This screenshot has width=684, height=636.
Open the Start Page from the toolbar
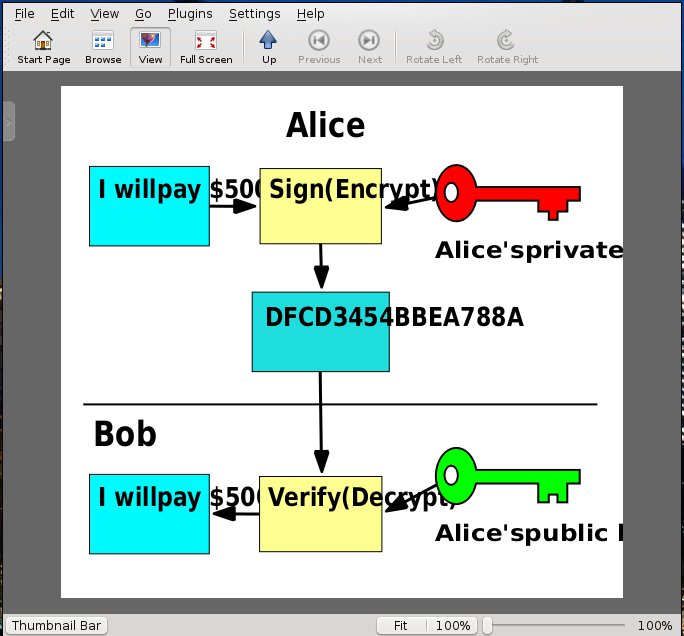tap(43, 47)
